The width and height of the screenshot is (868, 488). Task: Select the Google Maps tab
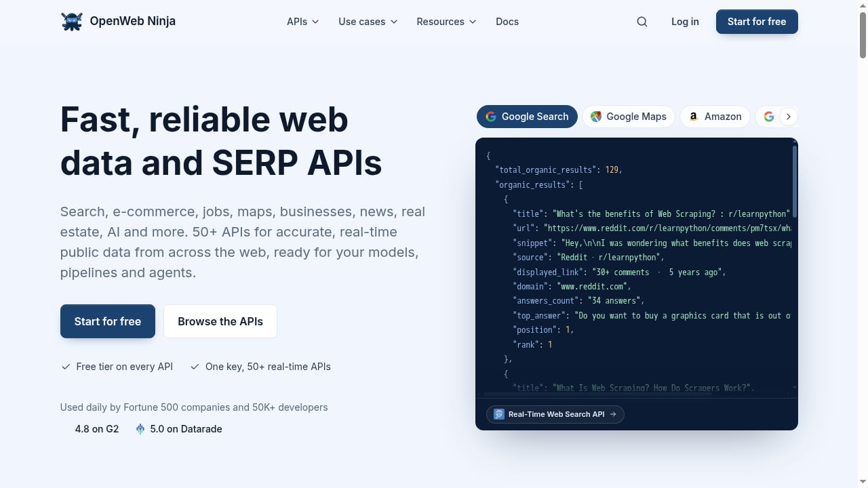(x=629, y=117)
